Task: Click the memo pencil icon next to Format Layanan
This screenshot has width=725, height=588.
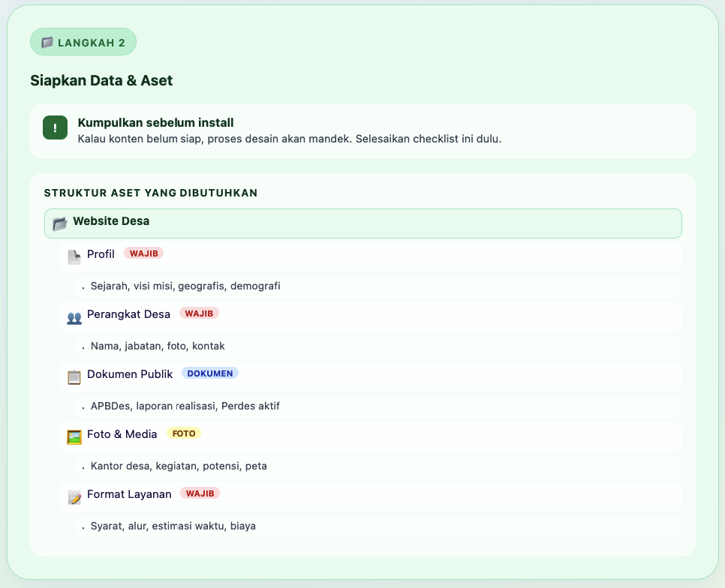Action: click(x=74, y=495)
